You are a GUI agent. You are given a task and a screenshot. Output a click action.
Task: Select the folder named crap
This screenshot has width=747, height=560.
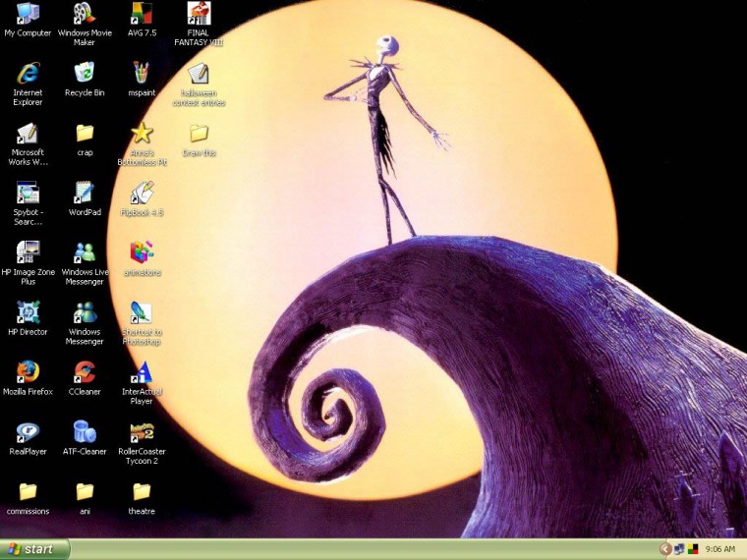click(x=85, y=134)
